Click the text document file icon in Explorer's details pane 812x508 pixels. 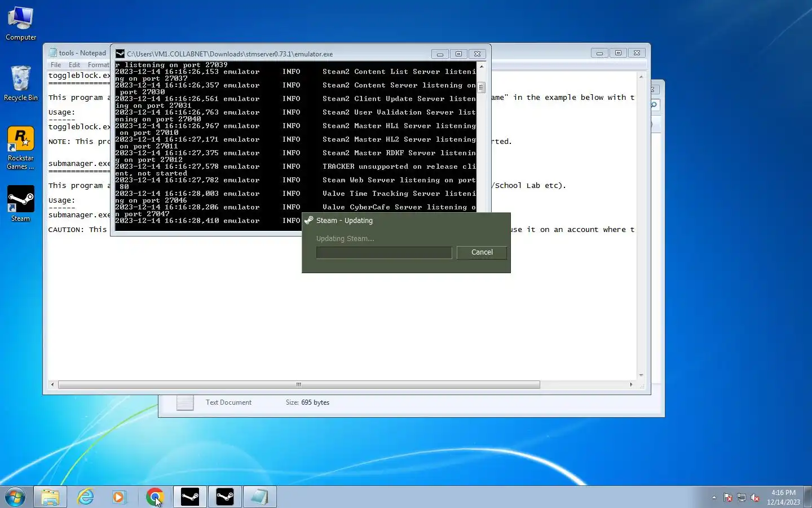click(185, 402)
